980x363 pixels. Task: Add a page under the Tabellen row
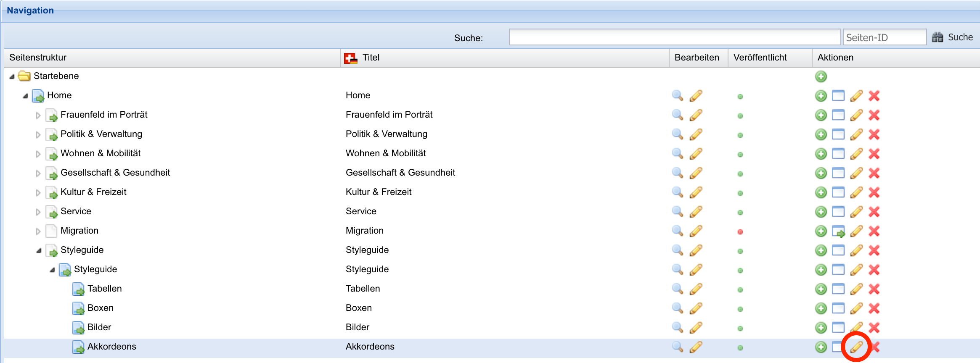point(821,289)
